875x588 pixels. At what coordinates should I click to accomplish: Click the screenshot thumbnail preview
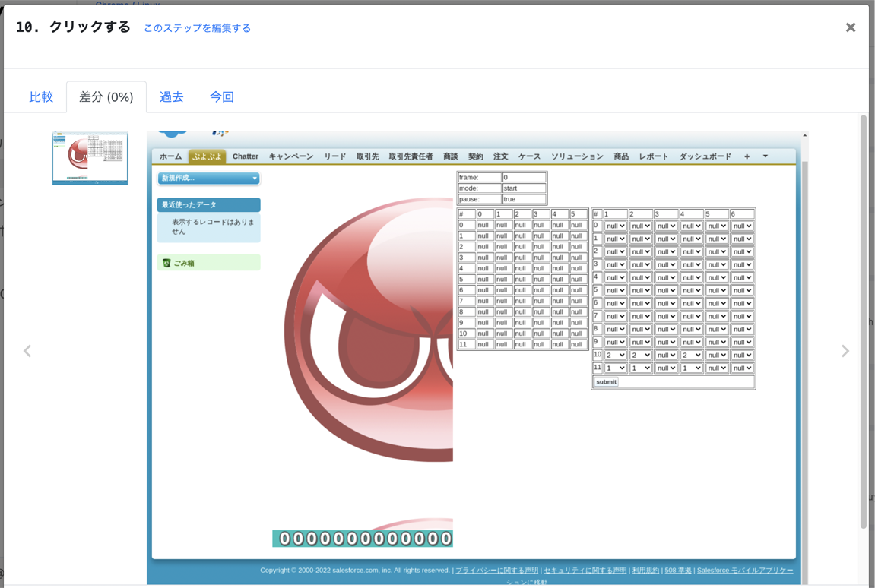[90, 158]
